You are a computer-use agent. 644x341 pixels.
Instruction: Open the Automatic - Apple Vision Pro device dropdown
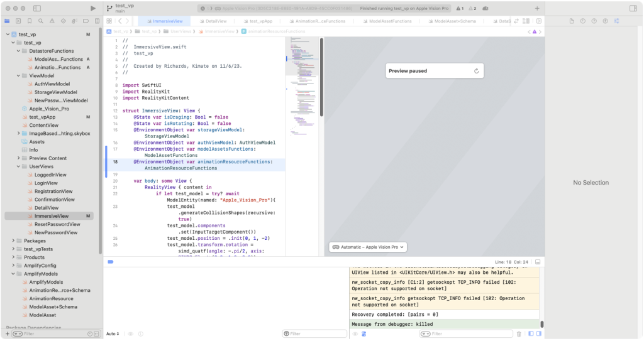pyautogui.click(x=368, y=247)
